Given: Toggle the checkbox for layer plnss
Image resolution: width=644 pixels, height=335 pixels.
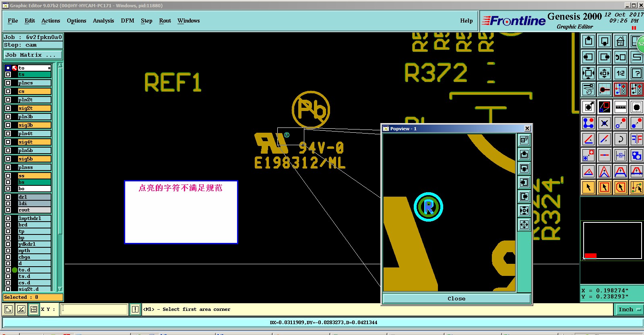Looking at the screenshot, I should [x=8, y=167].
